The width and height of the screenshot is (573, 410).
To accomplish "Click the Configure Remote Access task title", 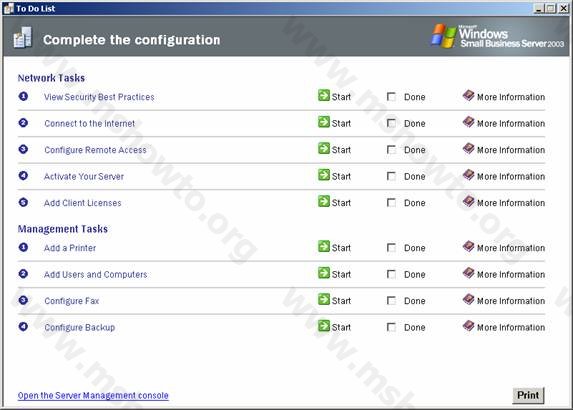I will click(95, 150).
